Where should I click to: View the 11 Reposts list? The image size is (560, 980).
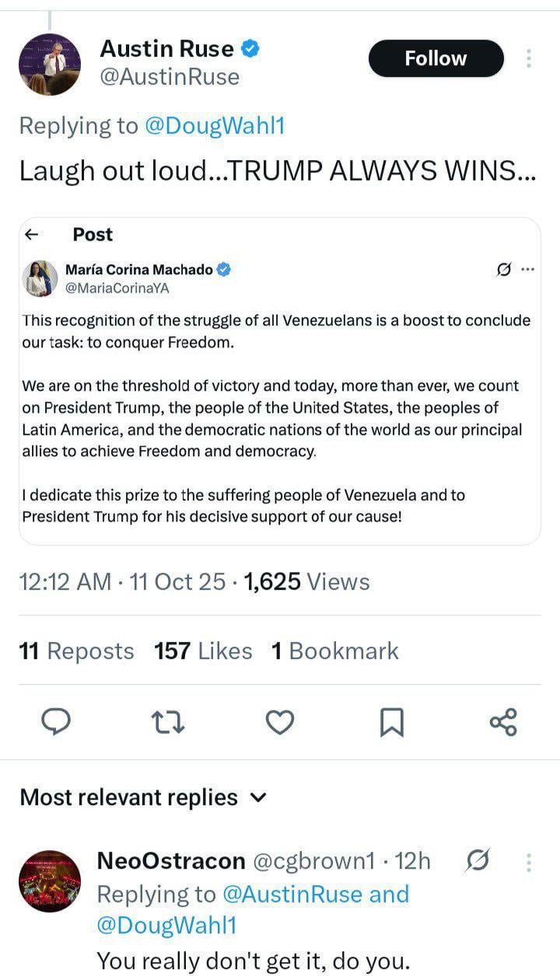point(76,651)
